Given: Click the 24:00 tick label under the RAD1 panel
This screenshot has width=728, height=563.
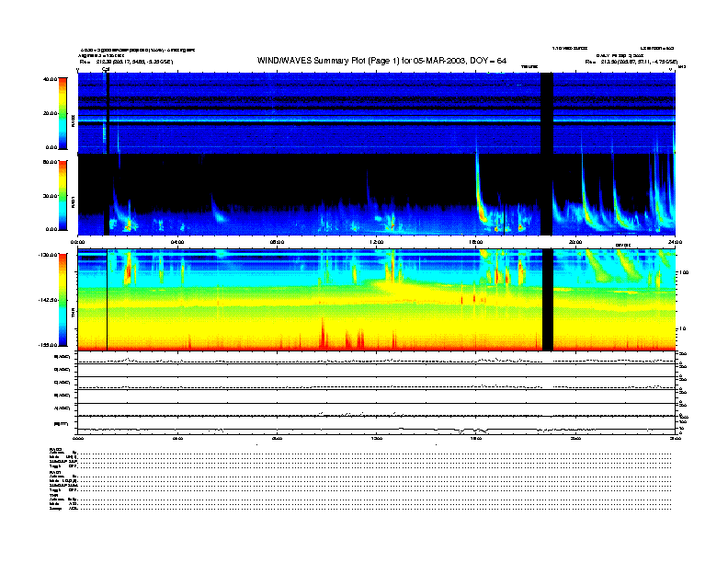Looking at the screenshot, I should [675, 242].
